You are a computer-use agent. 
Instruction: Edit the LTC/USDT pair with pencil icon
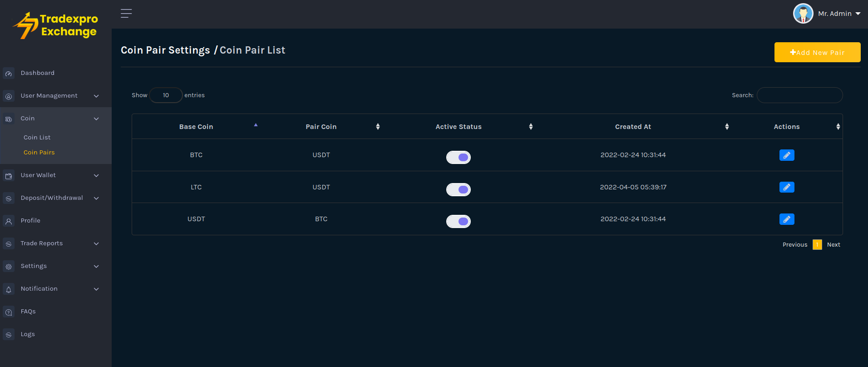(x=786, y=187)
